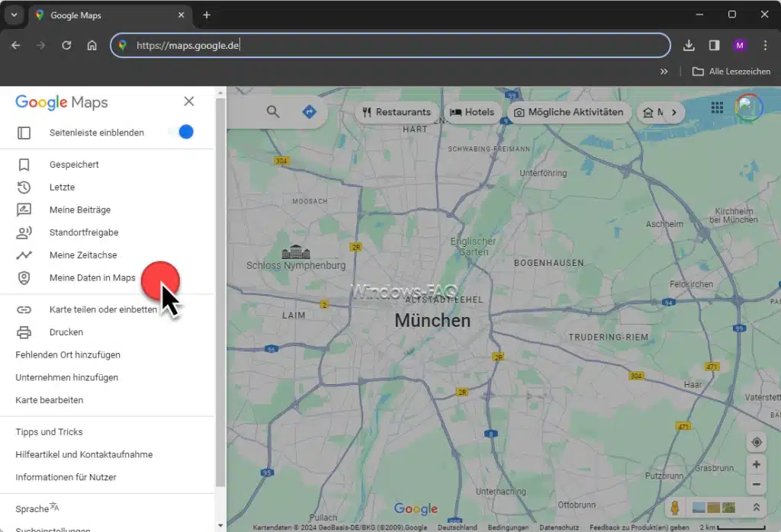Viewport: 781px width, 532px height.
Task: Filter map by Hotels chip
Action: pos(471,113)
